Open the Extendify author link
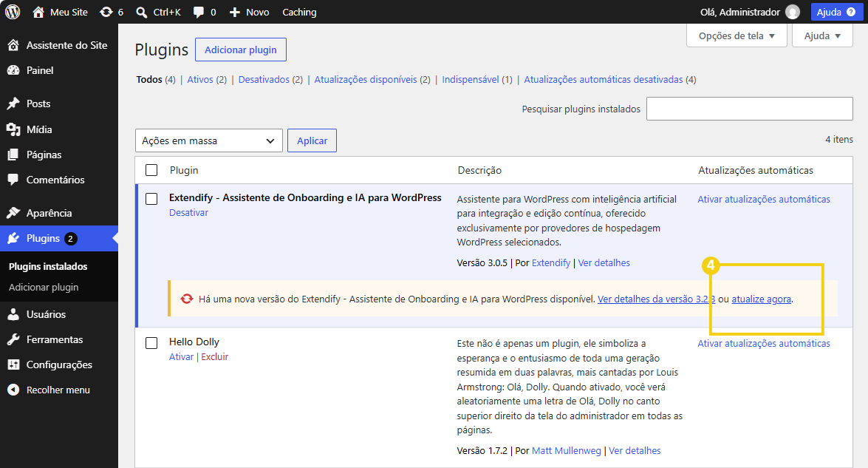This screenshot has height=468, width=868. pos(551,263)
